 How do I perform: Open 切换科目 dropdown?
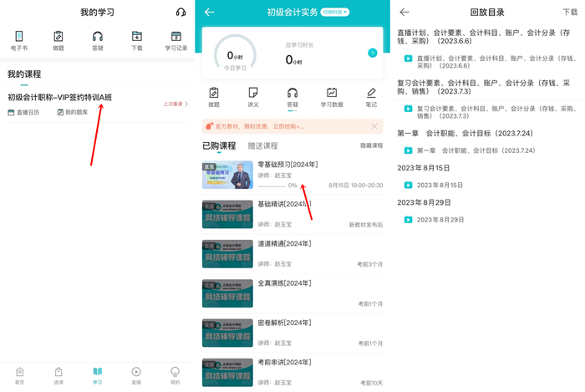(335, 13)
